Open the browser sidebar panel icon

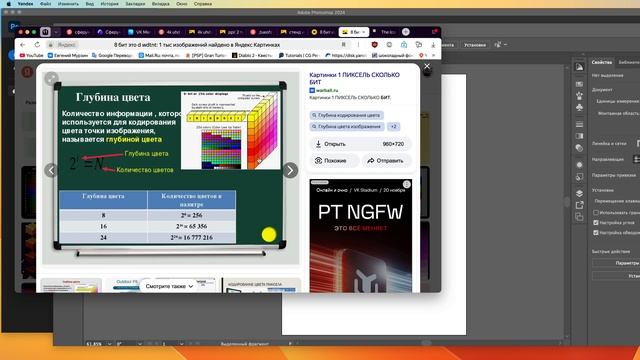(45, 32)
